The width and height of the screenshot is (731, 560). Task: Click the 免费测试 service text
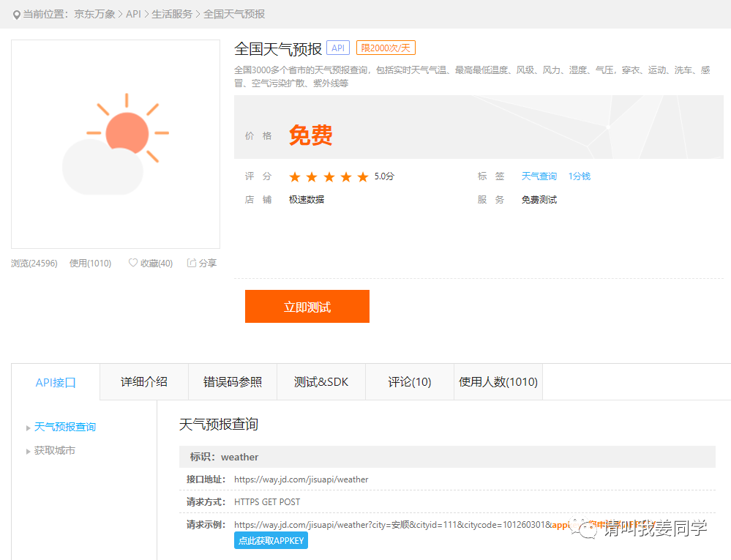(539, 200)
